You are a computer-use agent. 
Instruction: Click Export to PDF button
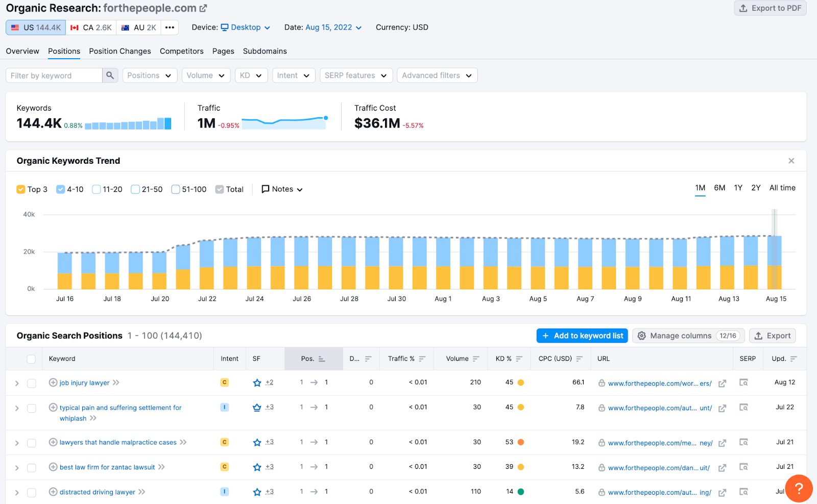(770, 8)
